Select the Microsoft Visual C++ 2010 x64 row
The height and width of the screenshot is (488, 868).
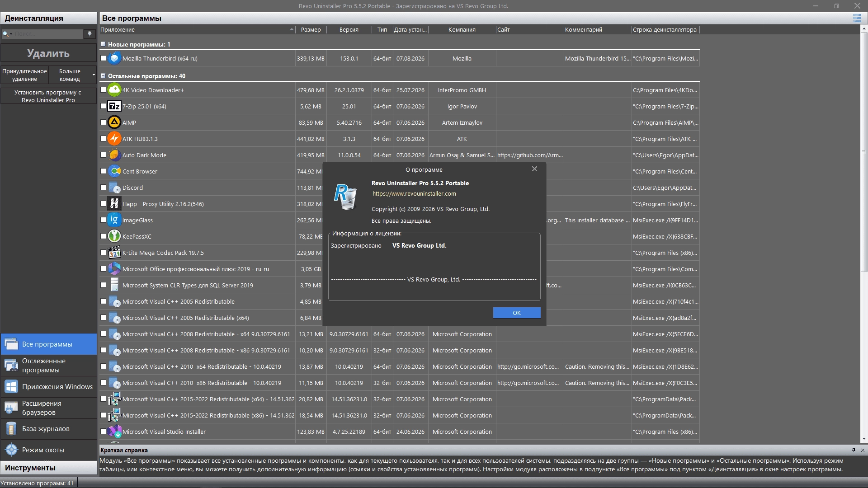(x=400, y=366)
